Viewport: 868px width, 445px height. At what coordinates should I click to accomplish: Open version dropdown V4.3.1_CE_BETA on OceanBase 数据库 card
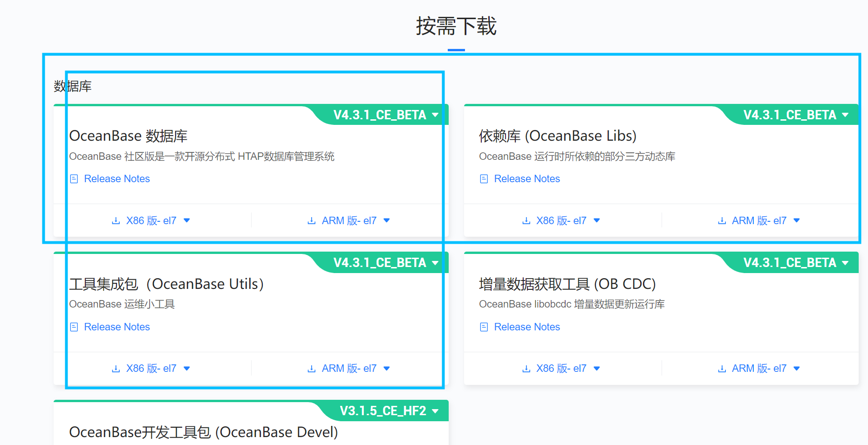pyautogui.click(x=386, y=115)
